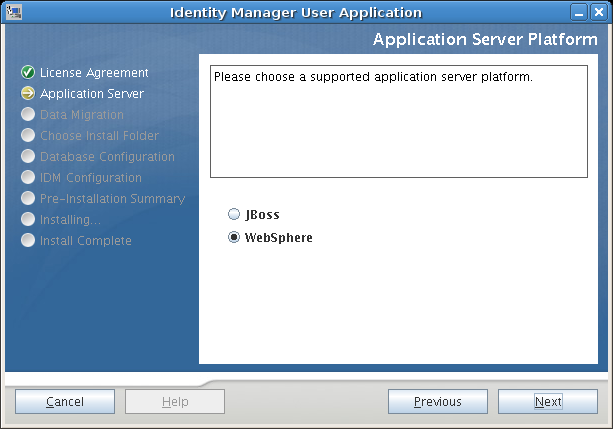
Task: Click the Installing step bullet icon
Action: [28, 220]
